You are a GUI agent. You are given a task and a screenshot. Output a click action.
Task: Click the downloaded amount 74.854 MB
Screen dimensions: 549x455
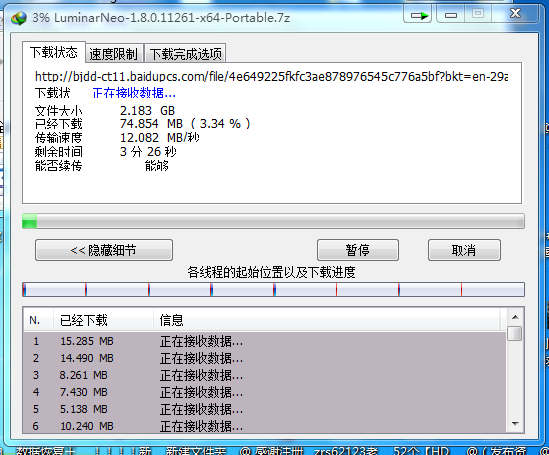tap(151, 124)
